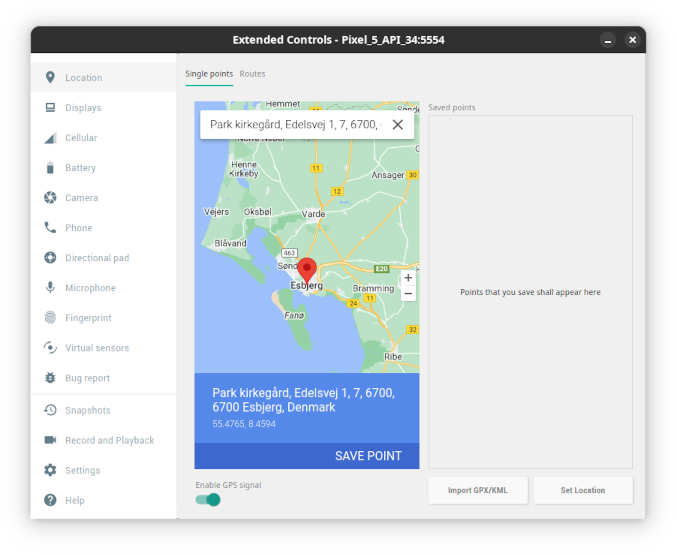This screenshot has height=554, width=677.
Task: Click Vejers label on the map
Action: [x=216, y=212]
